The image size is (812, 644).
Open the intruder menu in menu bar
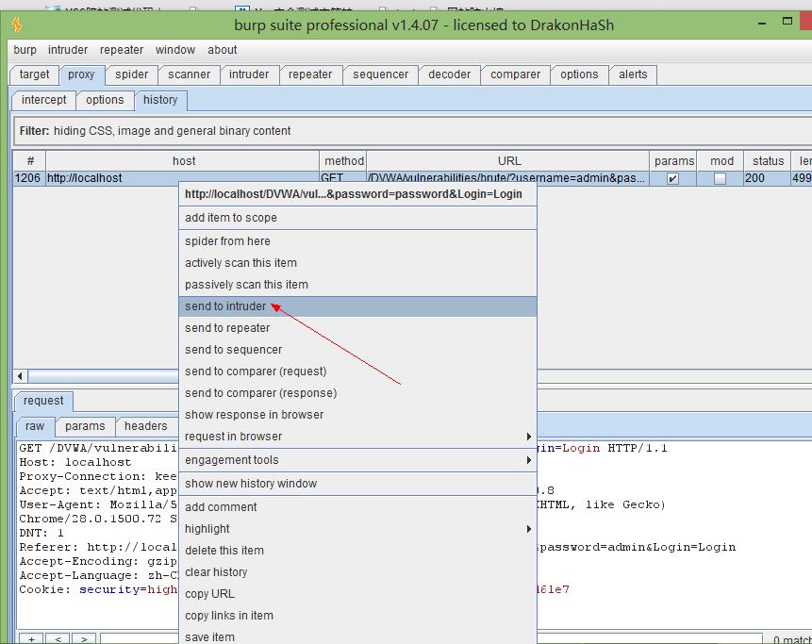pyautogui.click(x=68, y=50)
